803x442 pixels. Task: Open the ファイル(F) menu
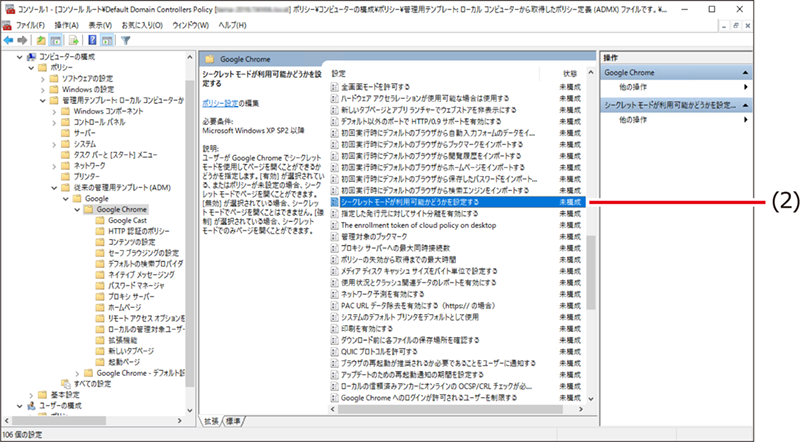coord(30,25)
